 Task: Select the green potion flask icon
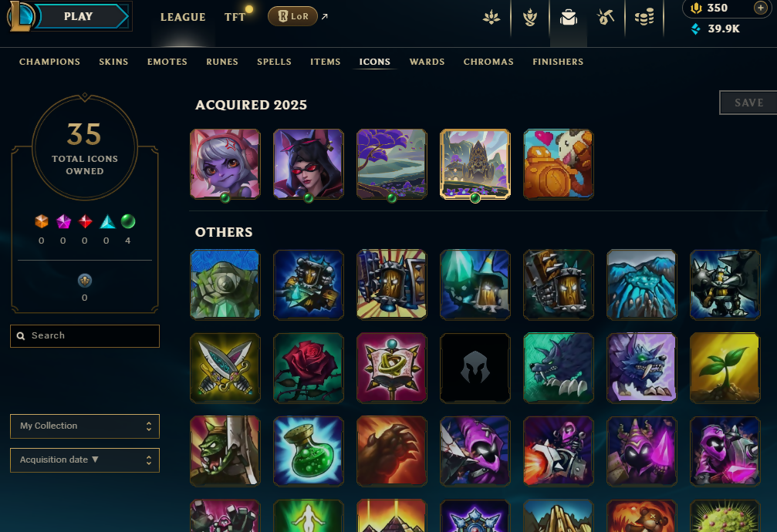pyautogui.click(x=308, y=451)
